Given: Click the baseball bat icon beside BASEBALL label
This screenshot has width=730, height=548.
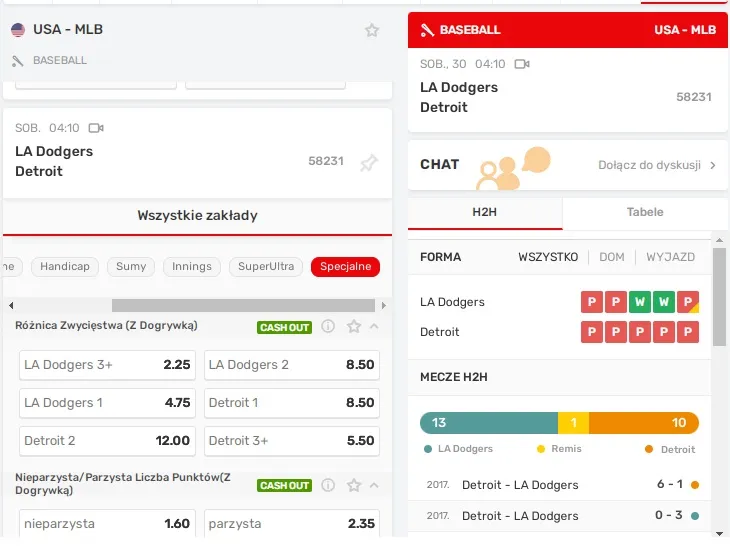Looking at the screenshot, I should (x=18, y=61).
